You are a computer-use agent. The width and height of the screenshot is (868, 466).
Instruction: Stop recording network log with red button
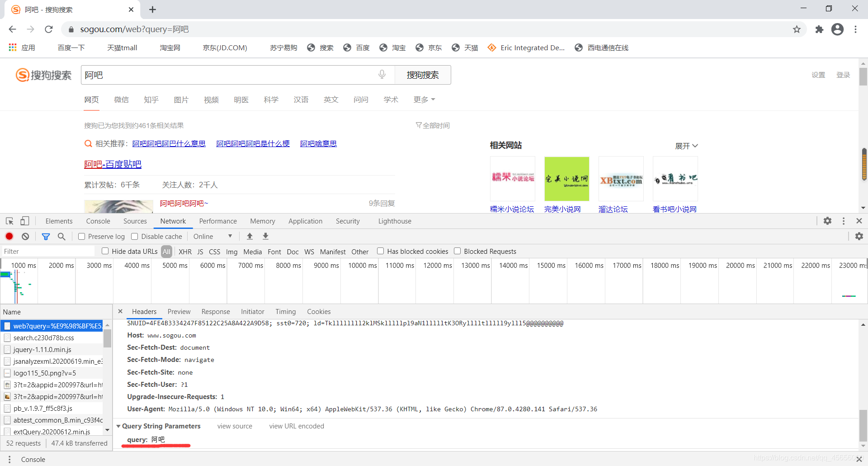point(9,236)
